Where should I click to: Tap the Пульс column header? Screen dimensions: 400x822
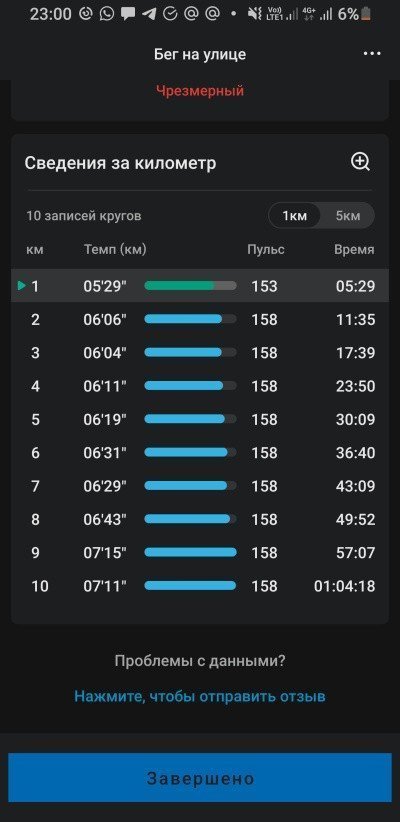[266, 250]
